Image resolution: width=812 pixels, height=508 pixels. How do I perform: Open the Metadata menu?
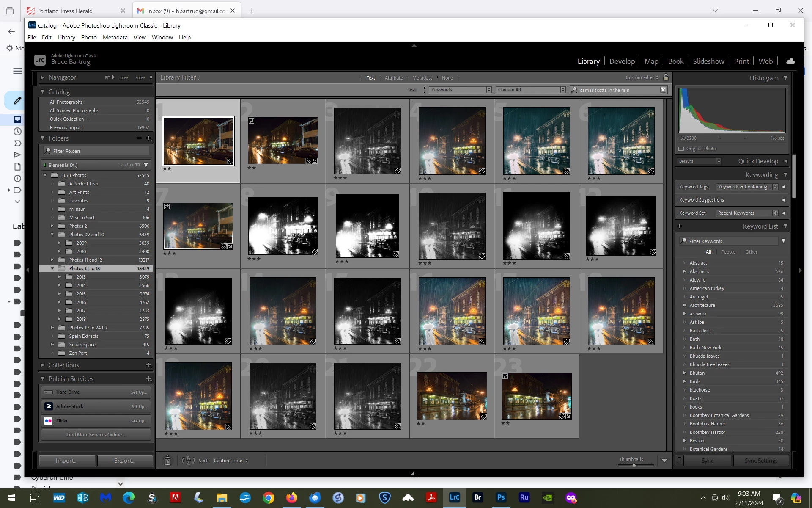(115, 37)
